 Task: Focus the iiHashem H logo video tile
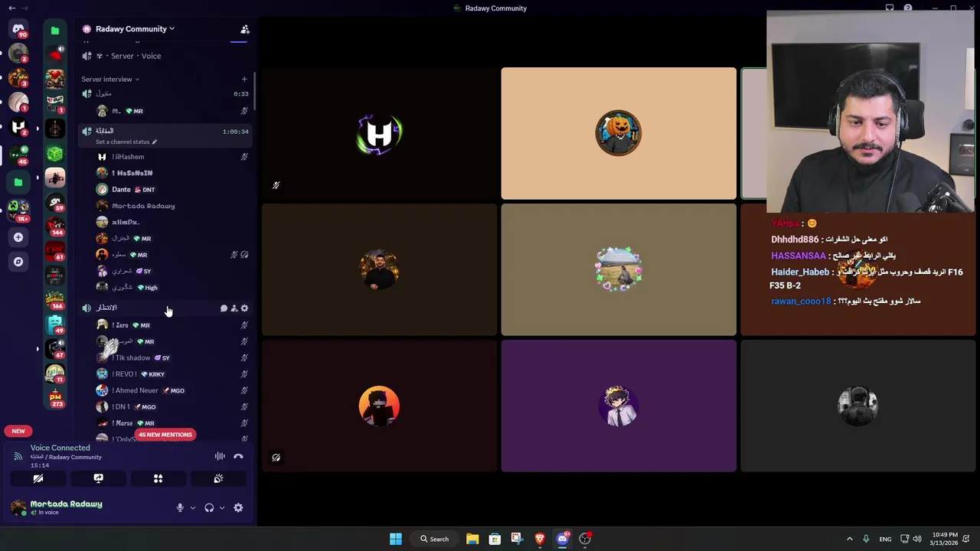click(x=380, y=133)
